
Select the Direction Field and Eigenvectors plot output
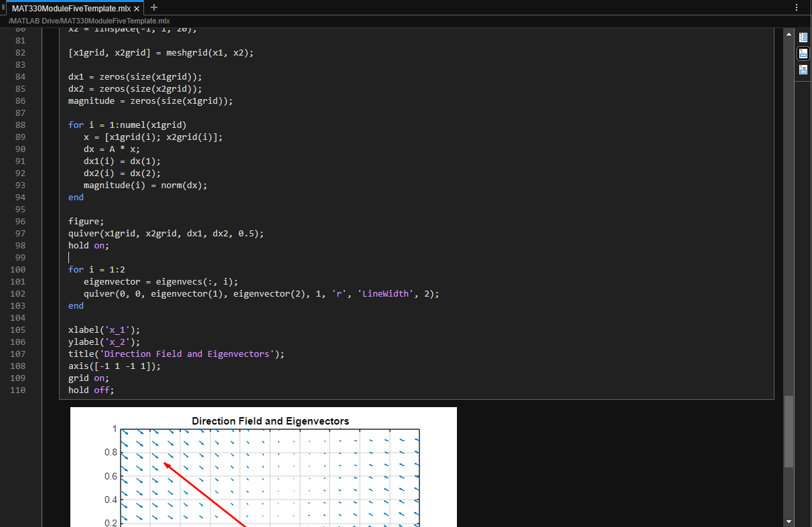tap(263, 467)
